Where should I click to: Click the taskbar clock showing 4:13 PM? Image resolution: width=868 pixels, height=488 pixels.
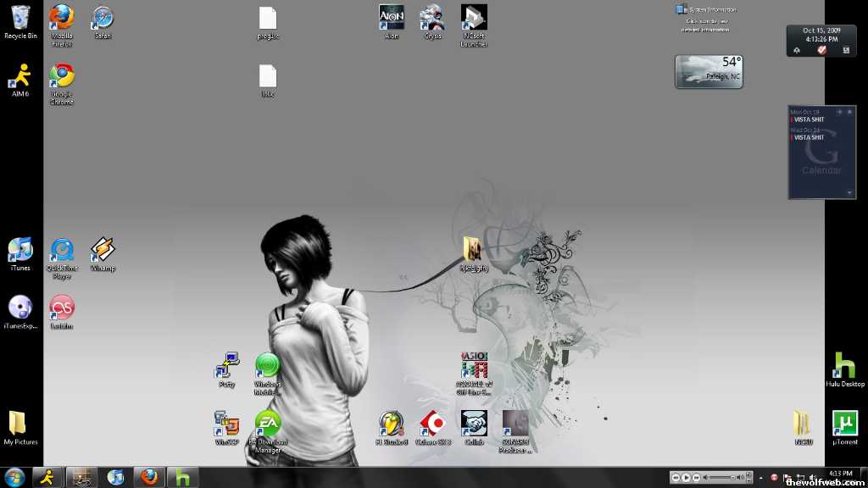[x=841, y=473]
